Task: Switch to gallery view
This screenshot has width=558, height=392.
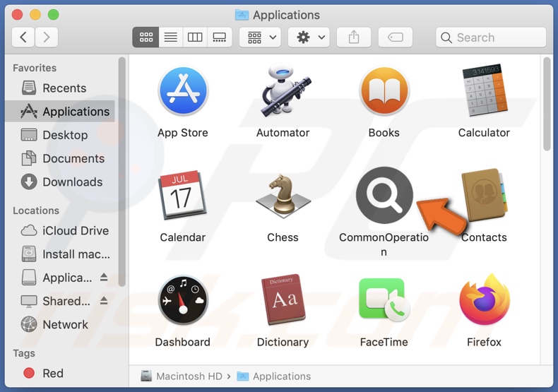Action: 219,37
